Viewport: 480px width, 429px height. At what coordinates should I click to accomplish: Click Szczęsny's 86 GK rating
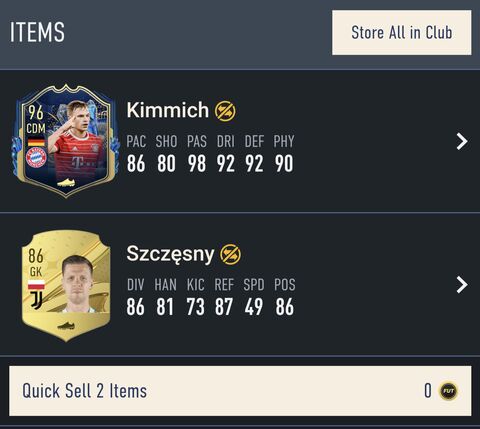36,263
